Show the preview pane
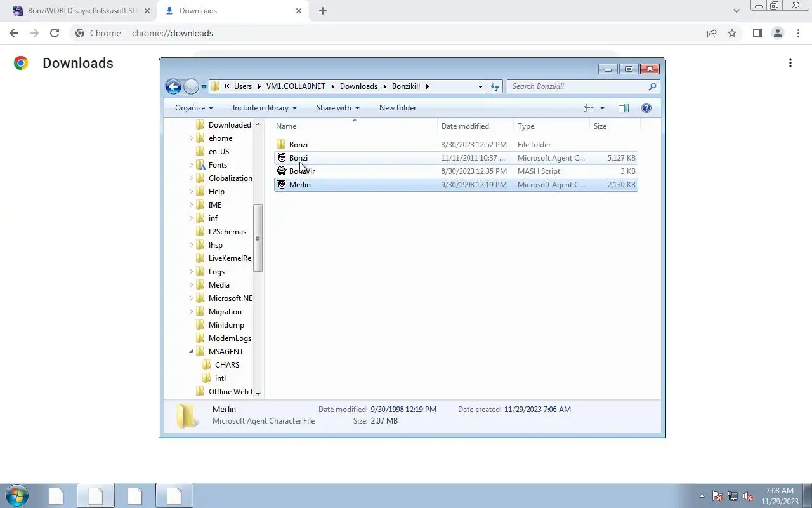Viewport: 812px width, 508px height. click(624, 108)
